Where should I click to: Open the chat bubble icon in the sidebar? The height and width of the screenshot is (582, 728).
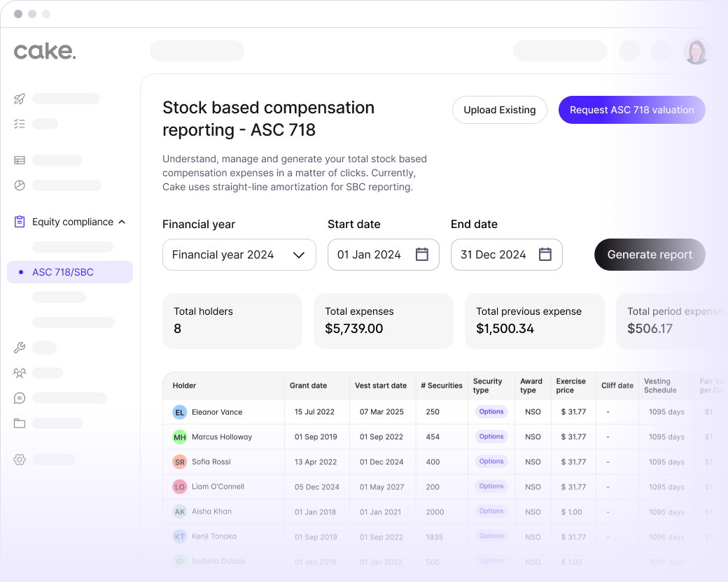(x=19, y=398)
